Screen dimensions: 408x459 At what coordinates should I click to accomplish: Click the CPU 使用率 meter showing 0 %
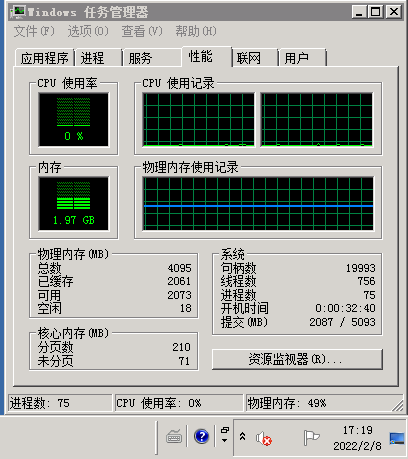click(74, 119)
